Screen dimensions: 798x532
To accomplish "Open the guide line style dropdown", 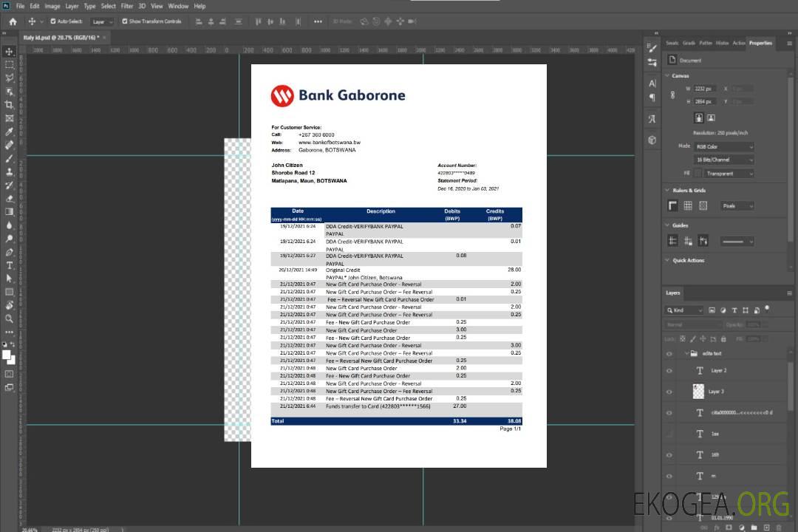I will point(737,242).
